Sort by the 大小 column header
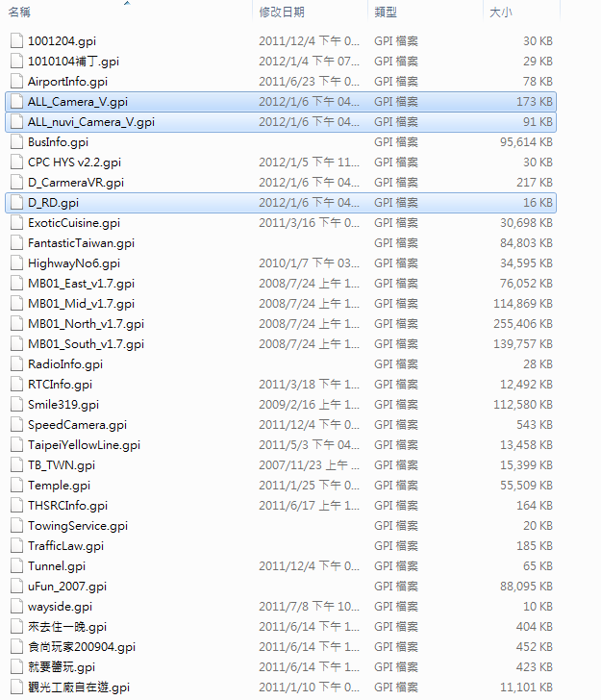The image size is (601, 700). 501,12
